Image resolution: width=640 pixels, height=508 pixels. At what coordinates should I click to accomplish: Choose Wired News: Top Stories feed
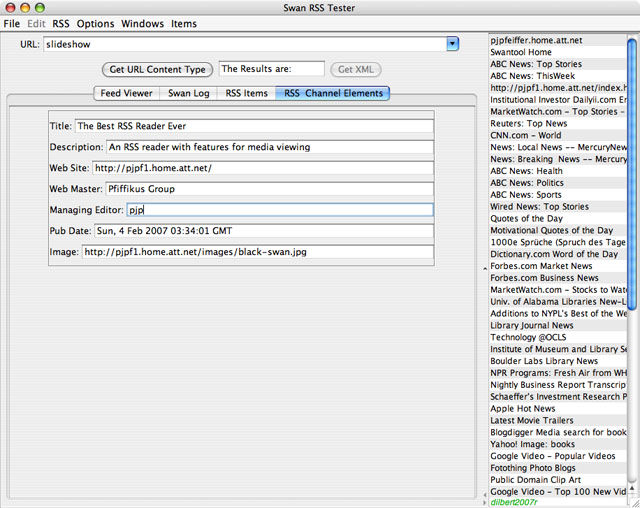pos(539,207)
